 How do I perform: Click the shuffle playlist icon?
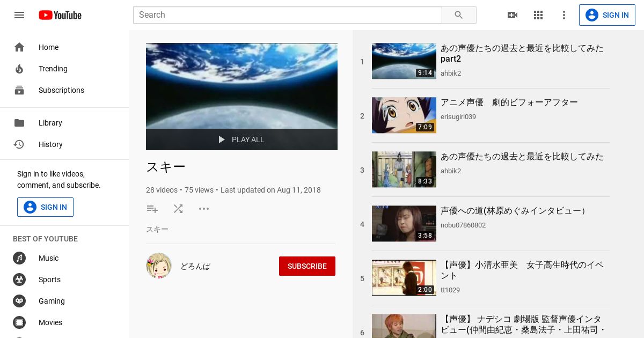coord(178,209)
